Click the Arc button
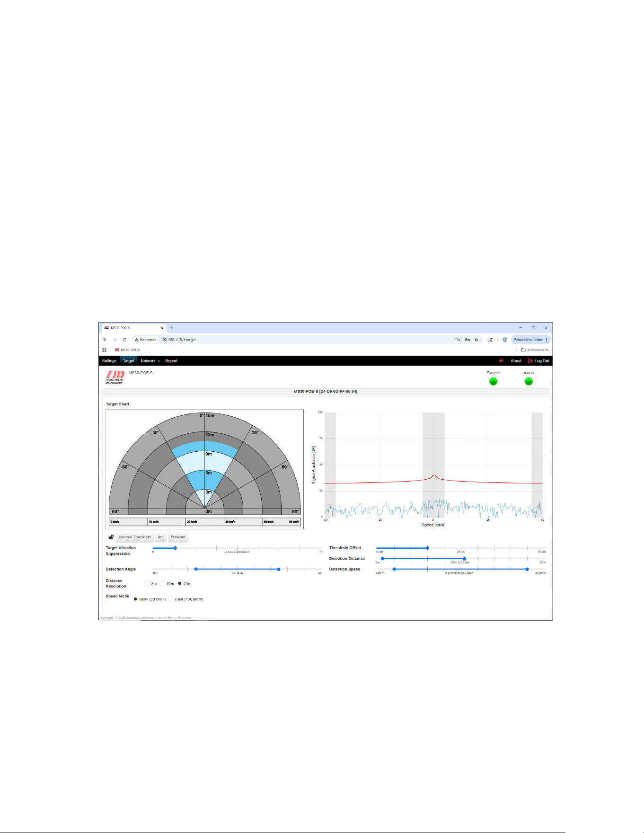 coord(161,537)
